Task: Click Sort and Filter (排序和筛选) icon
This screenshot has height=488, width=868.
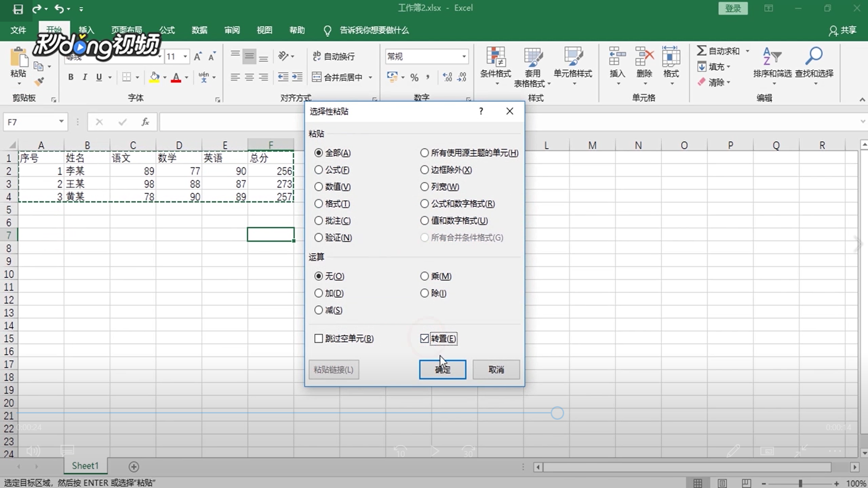Action: coord(772,57)
